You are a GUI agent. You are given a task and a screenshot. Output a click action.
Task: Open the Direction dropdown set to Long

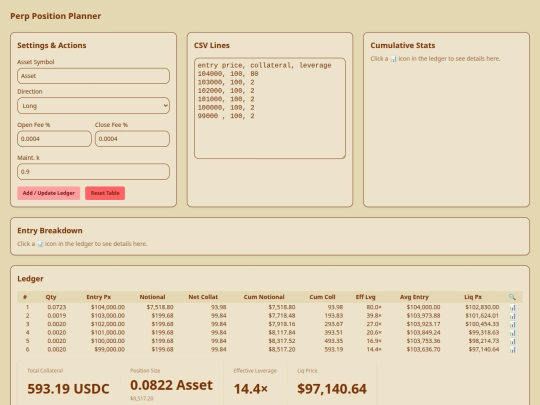tap(93, 106)
